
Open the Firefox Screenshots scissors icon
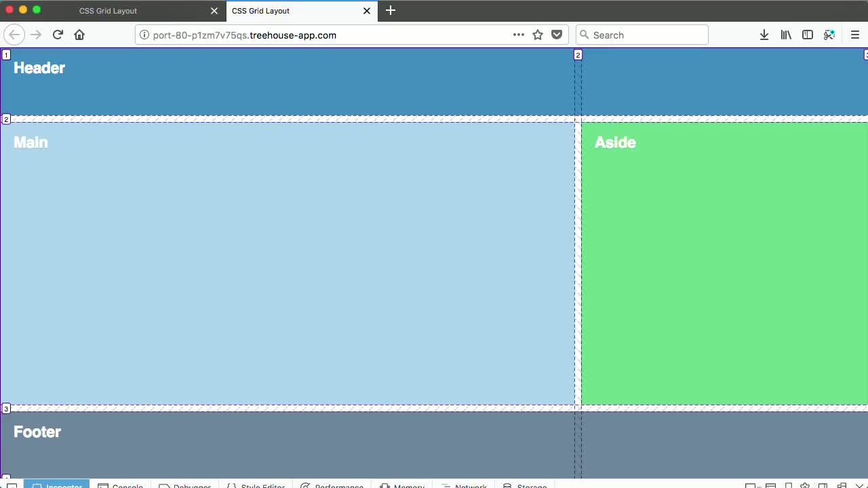(x=829, y=35)
